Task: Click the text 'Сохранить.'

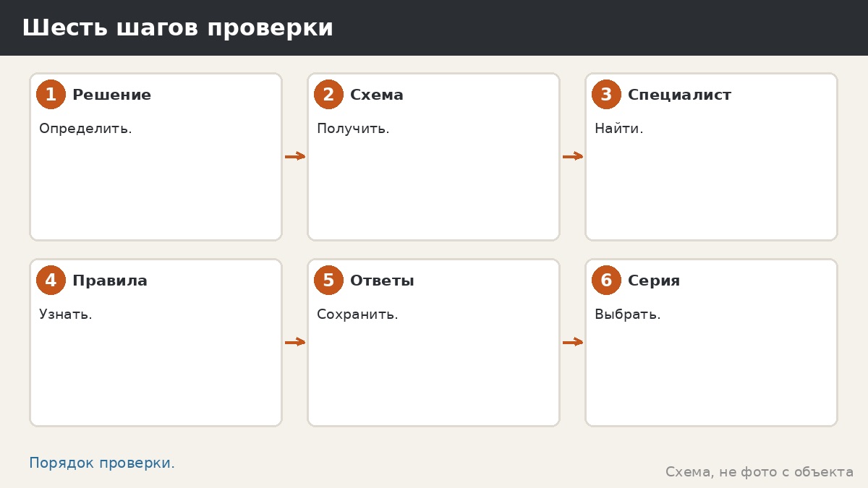Action: 357,314
